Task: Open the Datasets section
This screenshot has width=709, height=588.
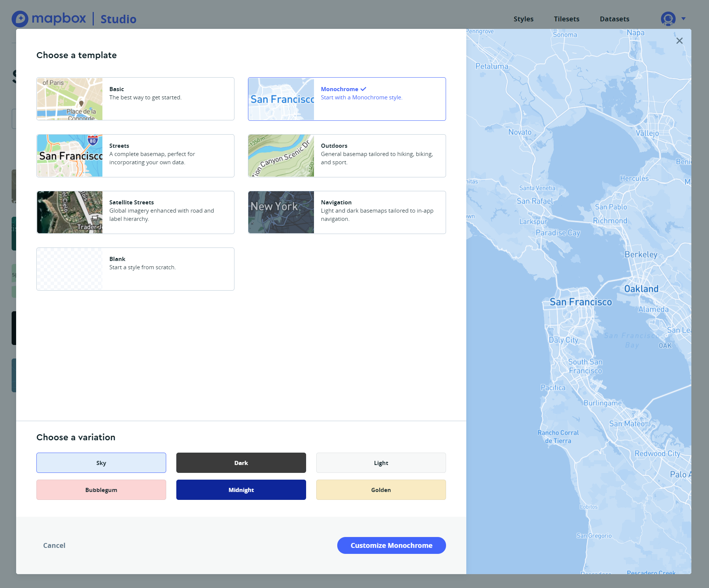Action: [614, 19]
